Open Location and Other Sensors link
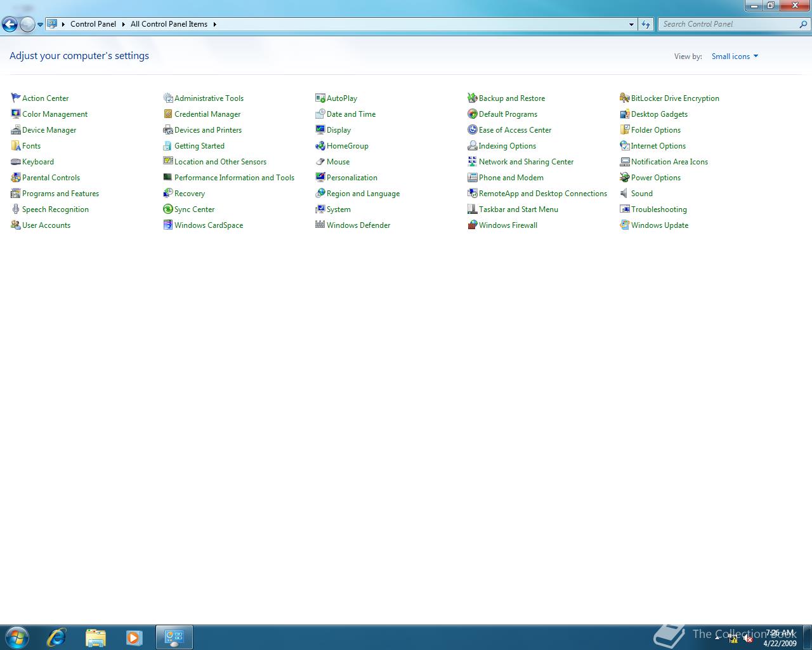Screen dimensions: 812x650 pyautogui.click(x=220, y=162)
